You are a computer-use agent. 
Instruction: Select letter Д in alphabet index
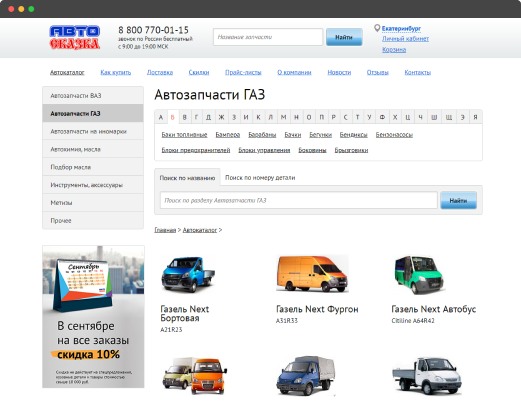point(208,117)
